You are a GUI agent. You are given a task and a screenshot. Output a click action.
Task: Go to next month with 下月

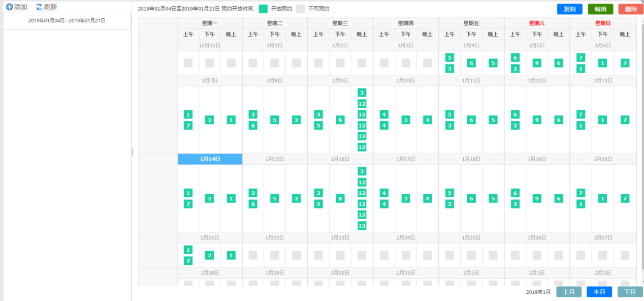coord(630,292)
